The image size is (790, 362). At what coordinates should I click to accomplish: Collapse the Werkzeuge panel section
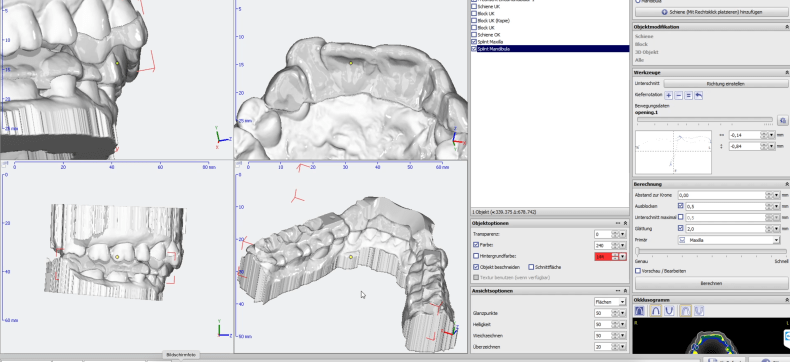coord(787,73)
